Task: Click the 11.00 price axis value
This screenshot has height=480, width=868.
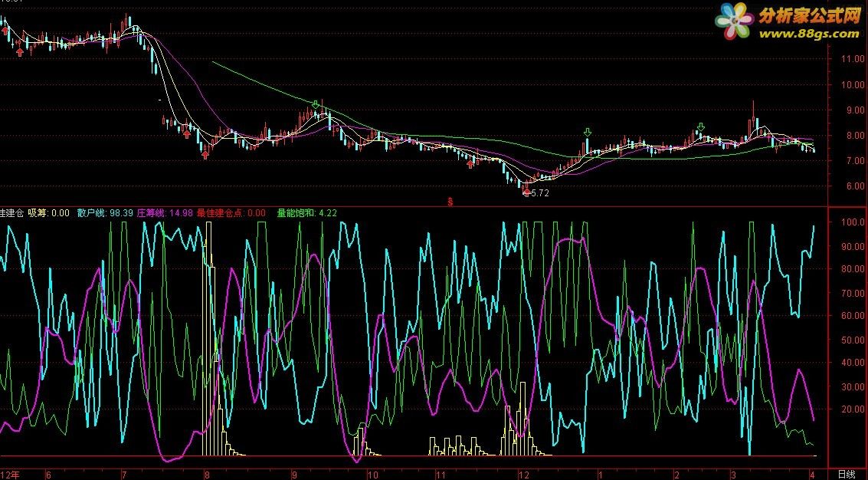Action: pyautogui.click(x=853, y=59)
